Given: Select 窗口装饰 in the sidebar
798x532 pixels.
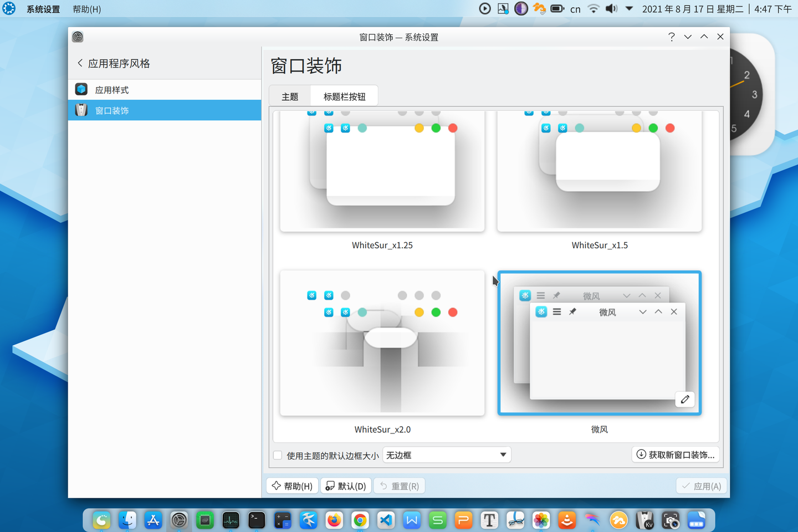Looking at the screenshot, I should pyautogui.click(x=165, y=110).
